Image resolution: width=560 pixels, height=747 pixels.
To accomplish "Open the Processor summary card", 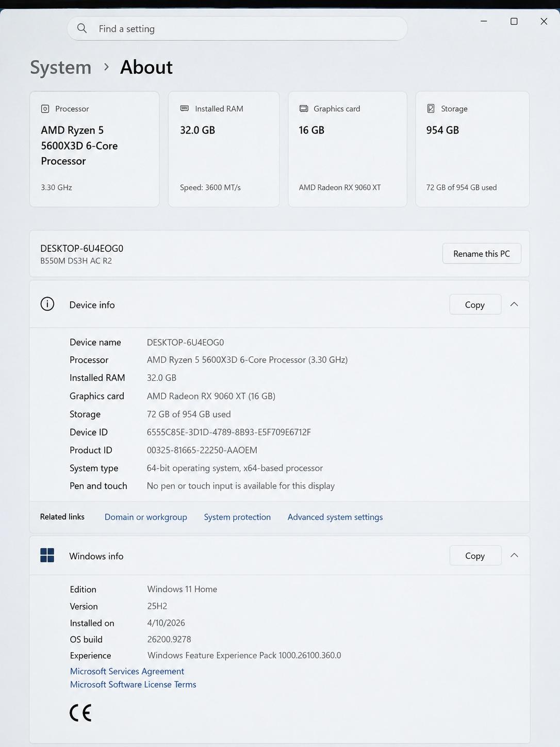I will [94, 149].
